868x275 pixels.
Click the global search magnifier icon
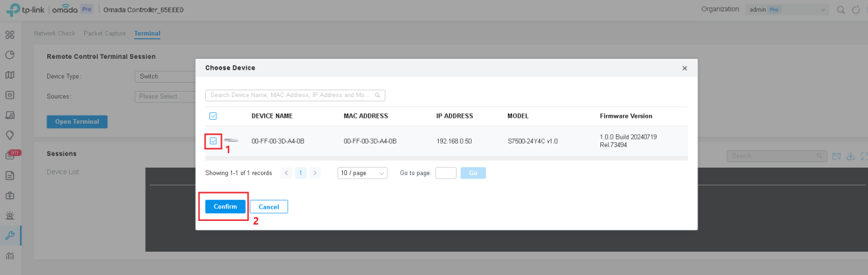tap(841, 10)
